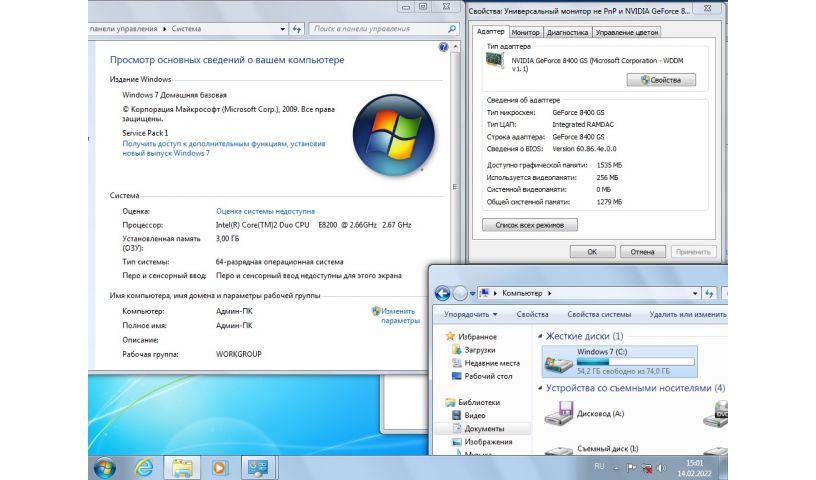816x480 pixels.
Task: Click the C: drive free space bar
Action: (x=635, y=361)
